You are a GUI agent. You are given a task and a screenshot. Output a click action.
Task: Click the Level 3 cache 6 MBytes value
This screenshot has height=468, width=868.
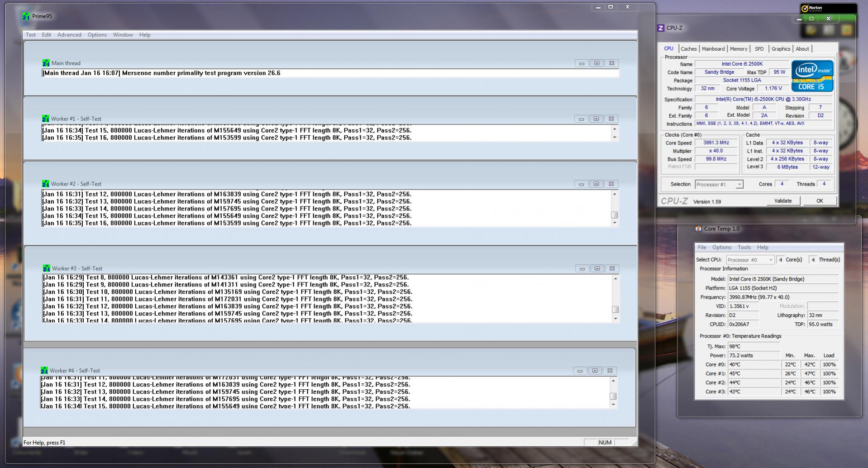point(787,167)
